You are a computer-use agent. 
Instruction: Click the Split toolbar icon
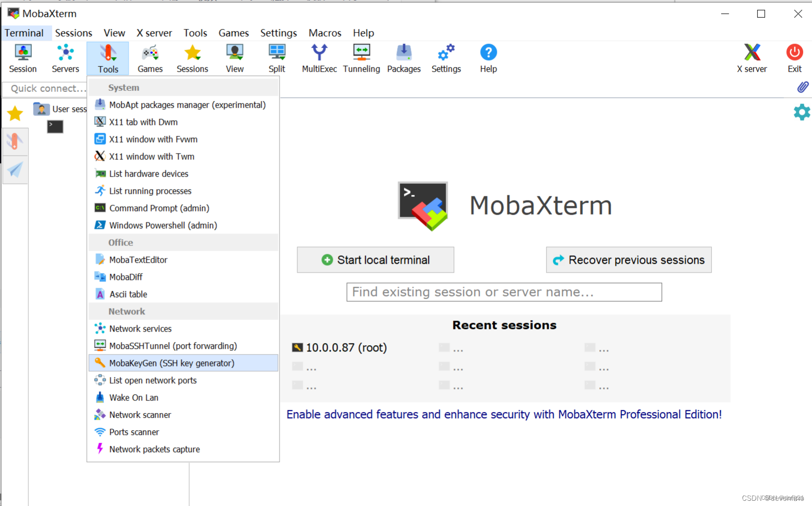tap(277, 58)
